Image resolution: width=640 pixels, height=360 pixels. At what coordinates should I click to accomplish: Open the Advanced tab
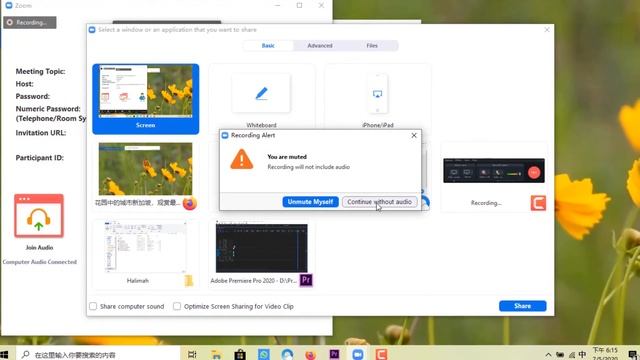point(320,46)
